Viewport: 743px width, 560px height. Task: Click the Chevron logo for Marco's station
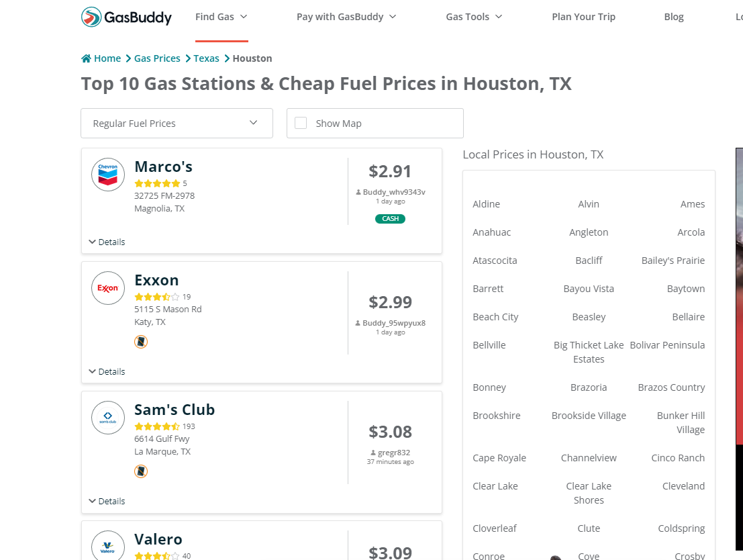coord(108,175)
